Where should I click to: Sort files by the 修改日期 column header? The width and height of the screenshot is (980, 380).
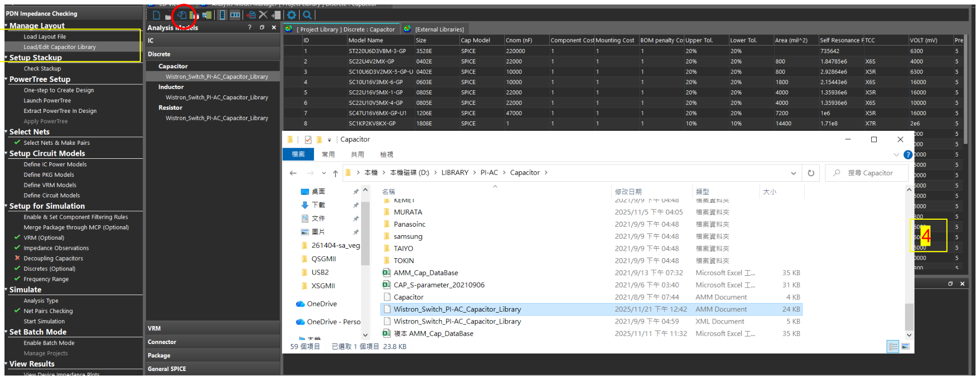(x=628, y=192)
